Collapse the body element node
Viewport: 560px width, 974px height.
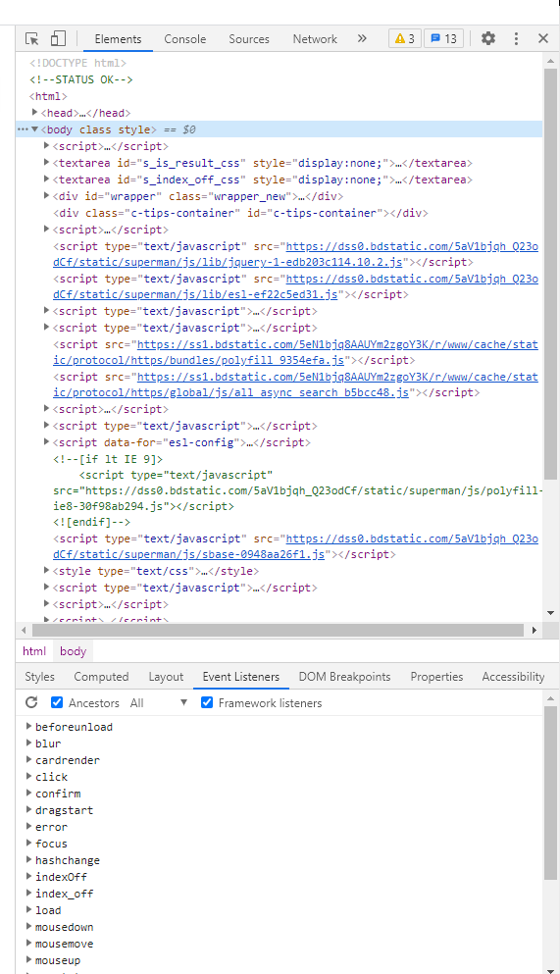(34, 129)
